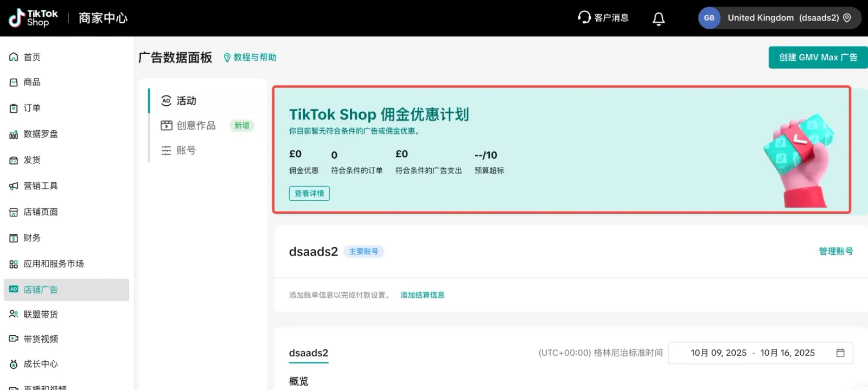Click the 店铺广告 AD icon

click(14, 289)
